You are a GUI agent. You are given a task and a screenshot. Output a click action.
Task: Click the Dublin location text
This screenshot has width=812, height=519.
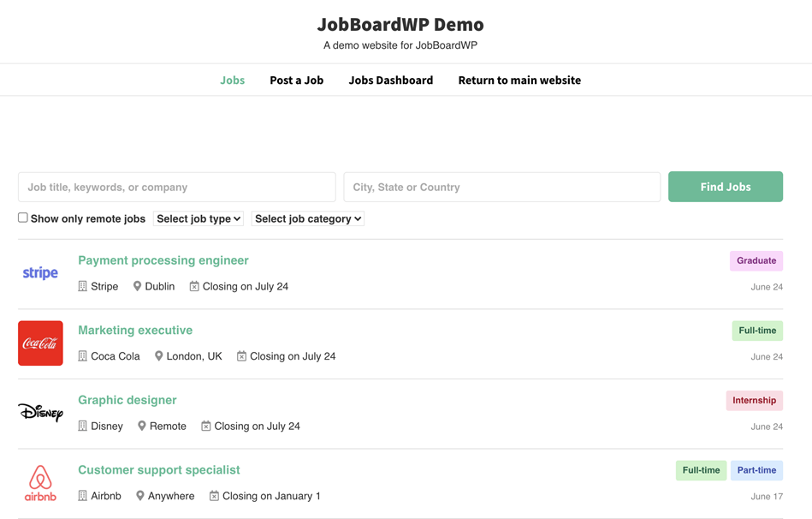160,286
